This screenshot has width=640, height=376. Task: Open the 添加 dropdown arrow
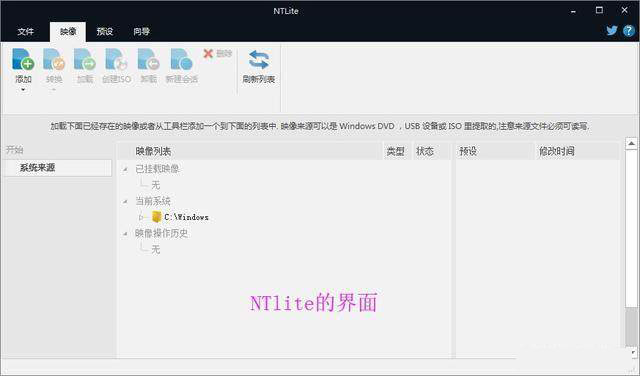[x=23, y=89]
